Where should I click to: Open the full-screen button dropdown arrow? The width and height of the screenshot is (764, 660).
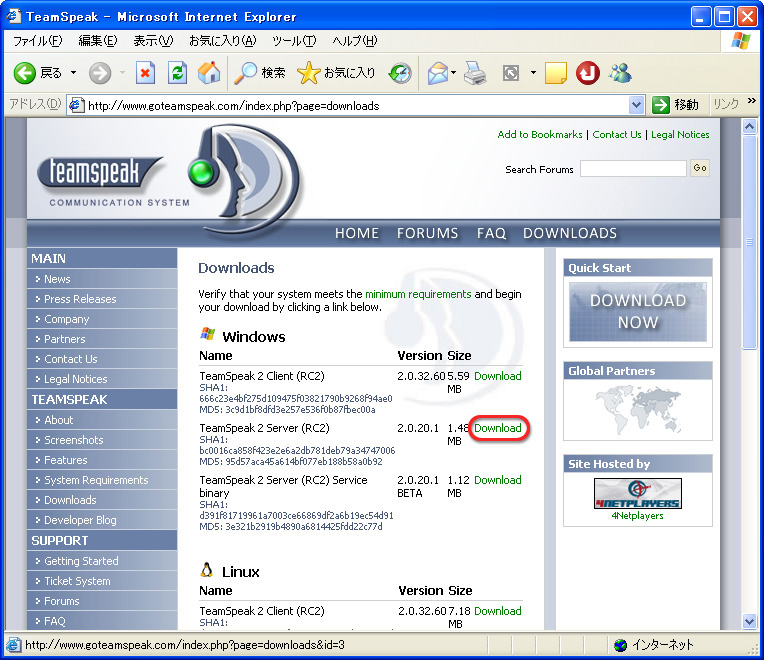point(533,73)
